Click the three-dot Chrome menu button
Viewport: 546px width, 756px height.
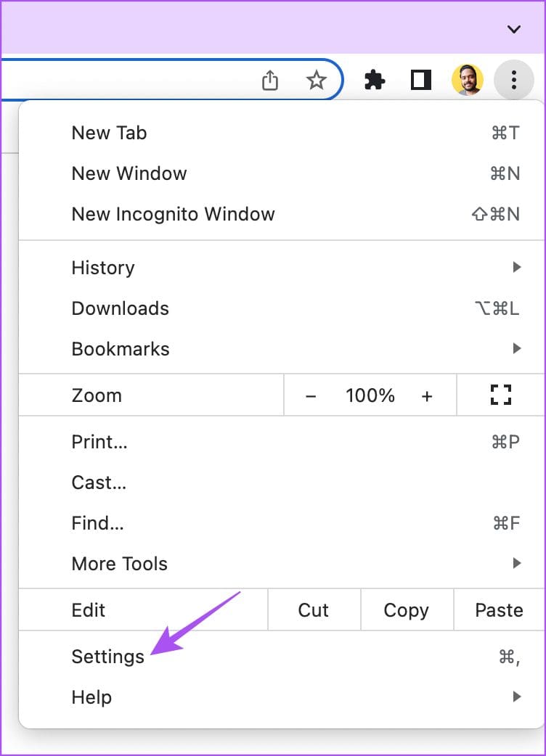[x=513, y=80]
